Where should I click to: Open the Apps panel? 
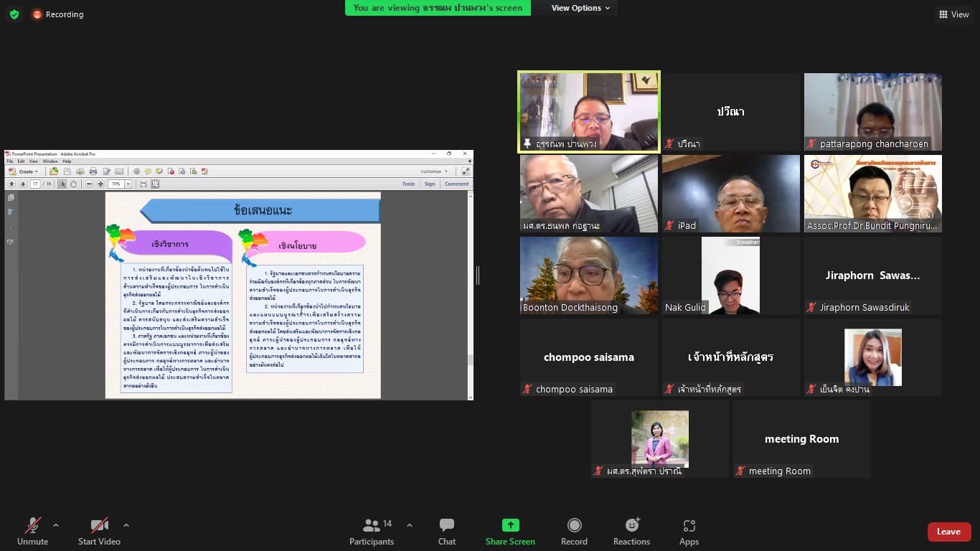click(689, 532)
